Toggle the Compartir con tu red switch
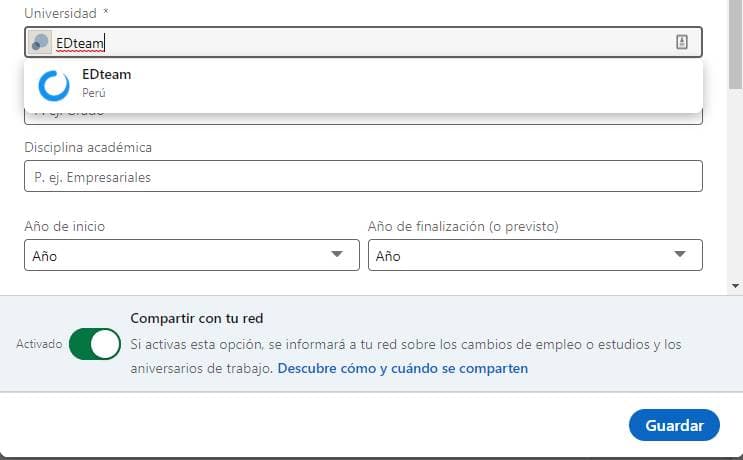 click(95, 344)
